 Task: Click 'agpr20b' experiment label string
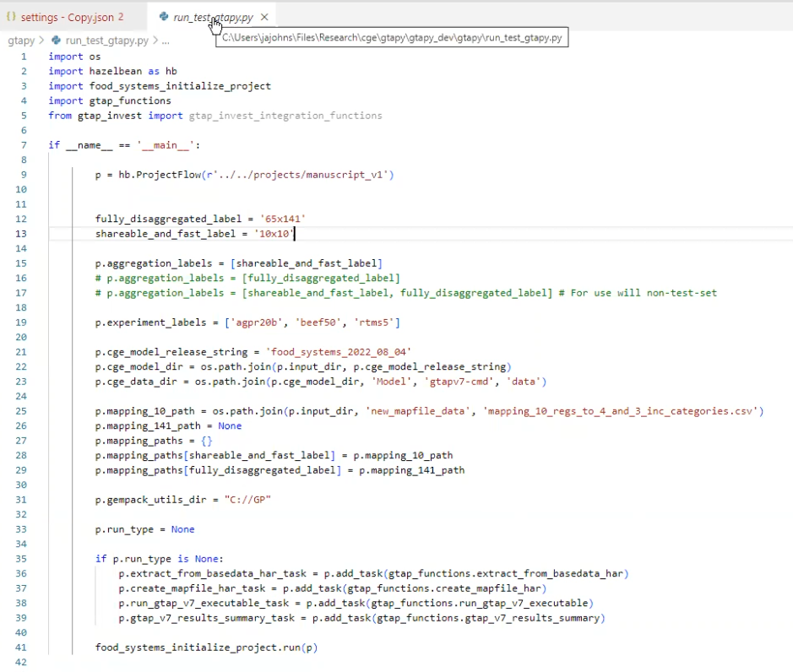click(257, 322)
